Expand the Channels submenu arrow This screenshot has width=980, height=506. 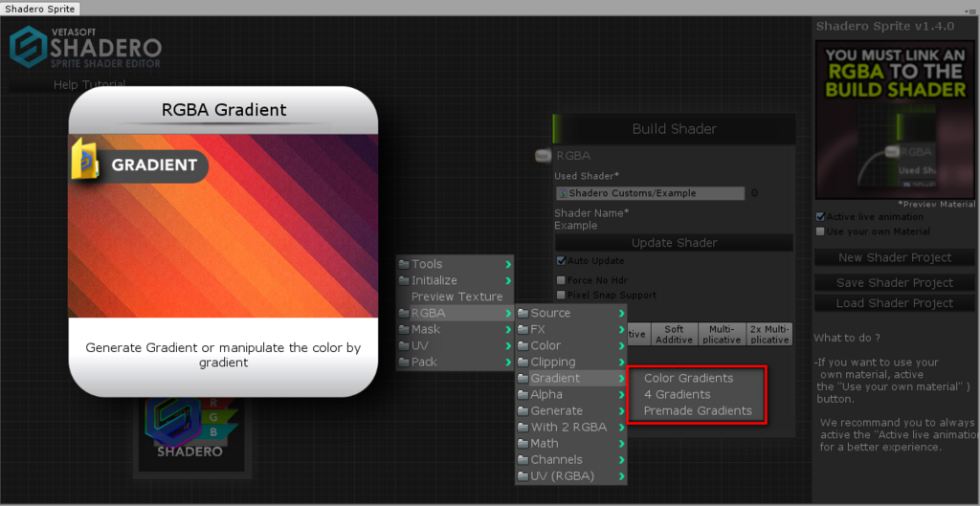pos(621,460)
